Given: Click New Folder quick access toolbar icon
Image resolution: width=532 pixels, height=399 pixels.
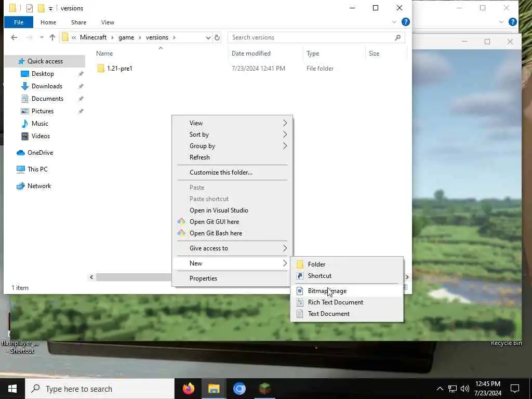Looking at the screenshot, I should (41, 8).
